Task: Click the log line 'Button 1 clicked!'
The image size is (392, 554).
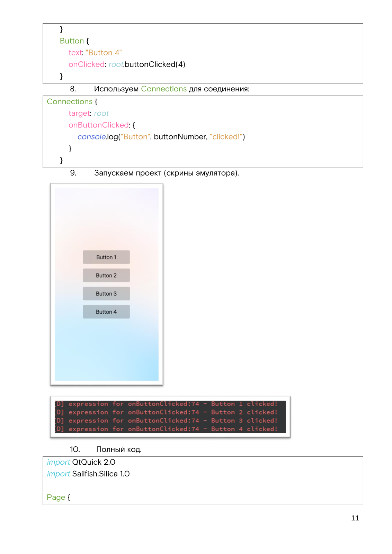Action: pos(166,404)
